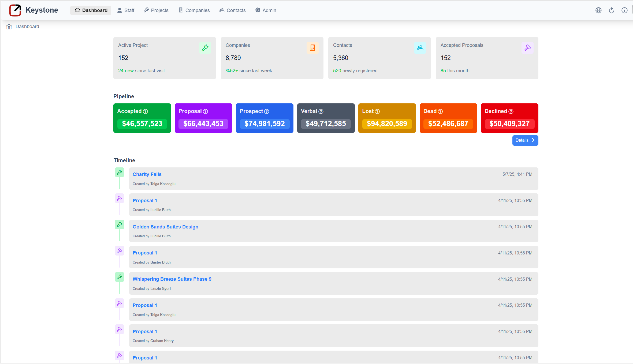Click help icon next to Accepted pipeline

(146, 111)
